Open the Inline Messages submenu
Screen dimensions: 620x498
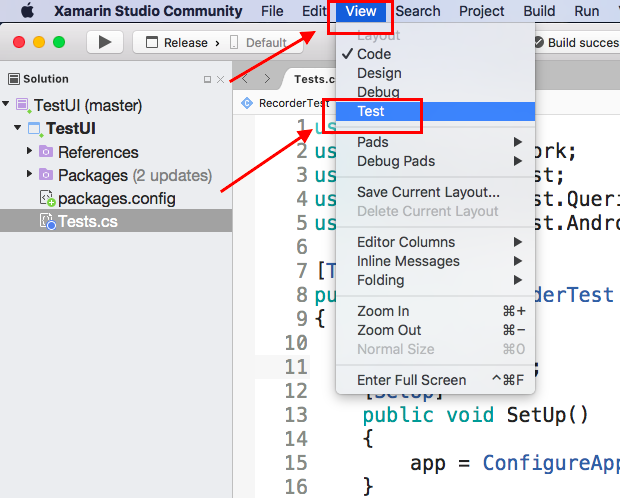(x=435, y=261)
